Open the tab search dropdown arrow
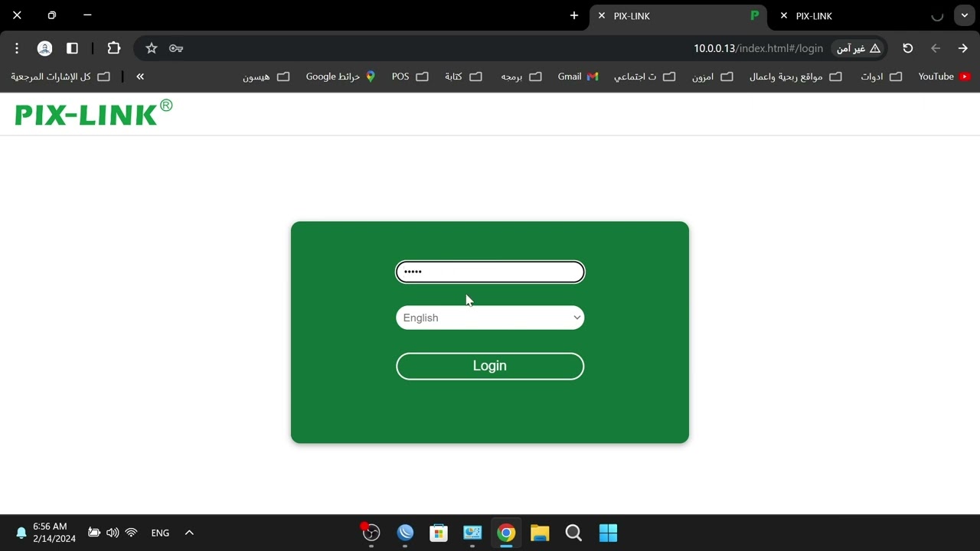The image size is (980, 551). [x=965, y=15]
